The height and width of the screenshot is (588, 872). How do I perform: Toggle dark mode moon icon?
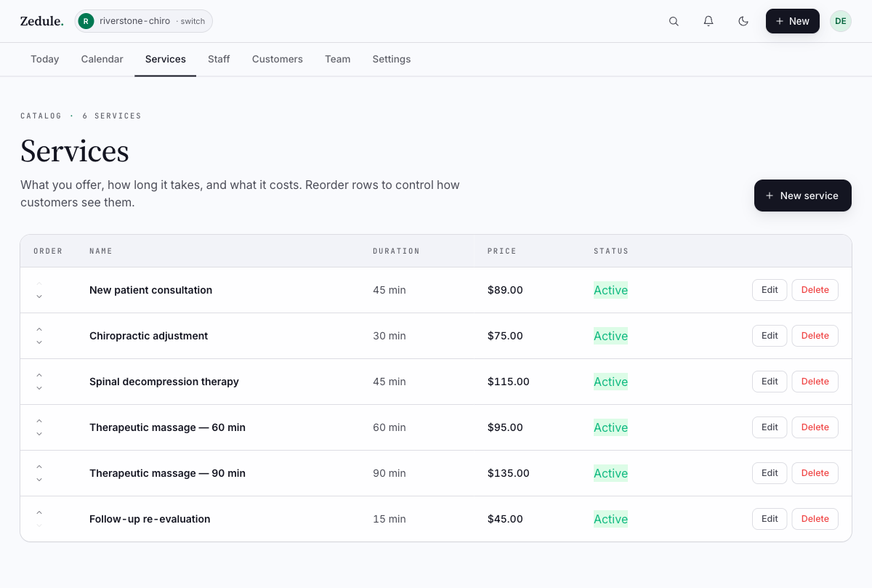click(743, 21)
